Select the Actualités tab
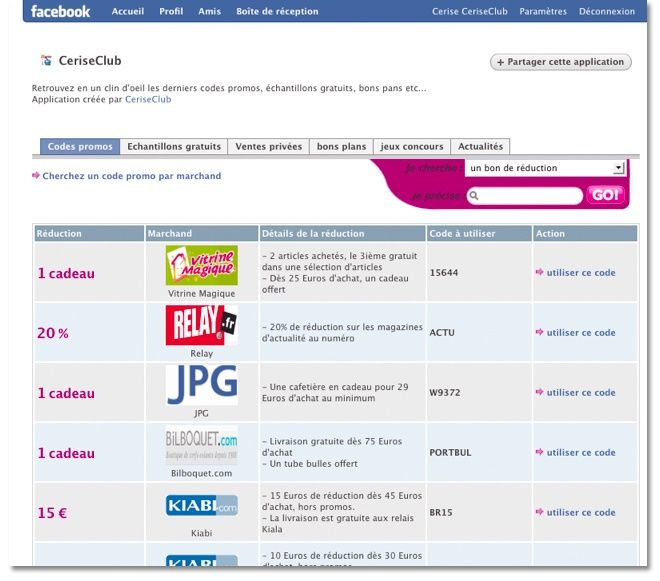This screenshot has height=581, width=660. [480, 147]
